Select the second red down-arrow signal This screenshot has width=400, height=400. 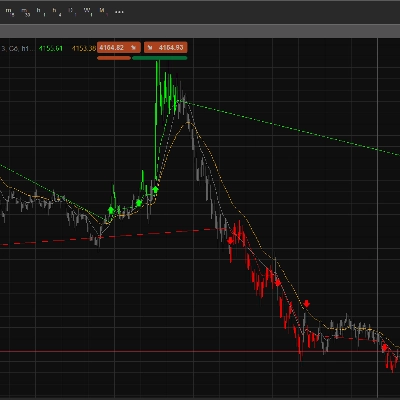pos(278,283)
